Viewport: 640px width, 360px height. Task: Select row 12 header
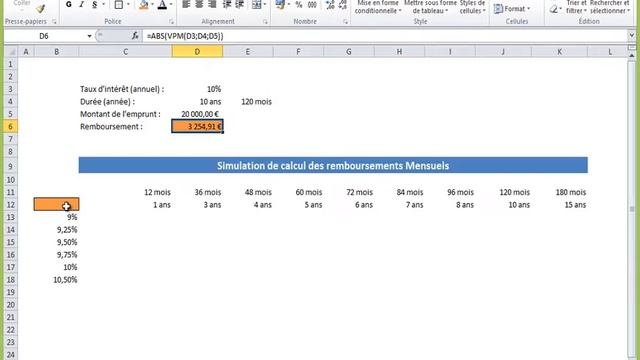tap(11, 205)
